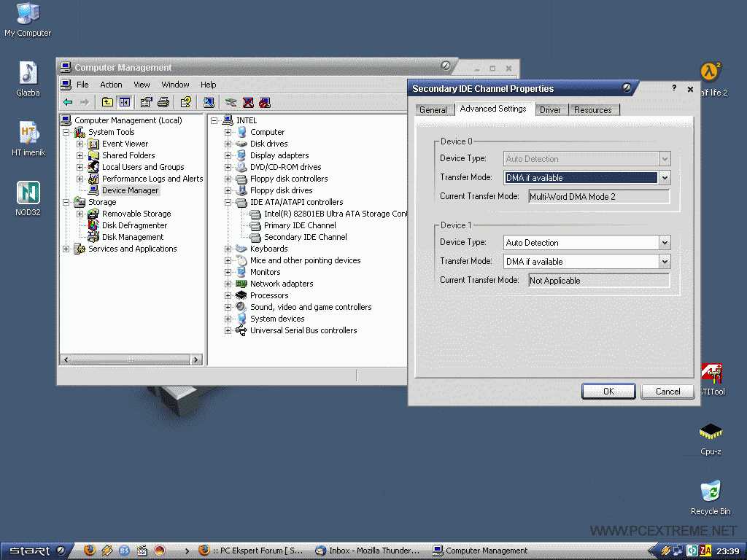Open the Action menu

point(111,85)
